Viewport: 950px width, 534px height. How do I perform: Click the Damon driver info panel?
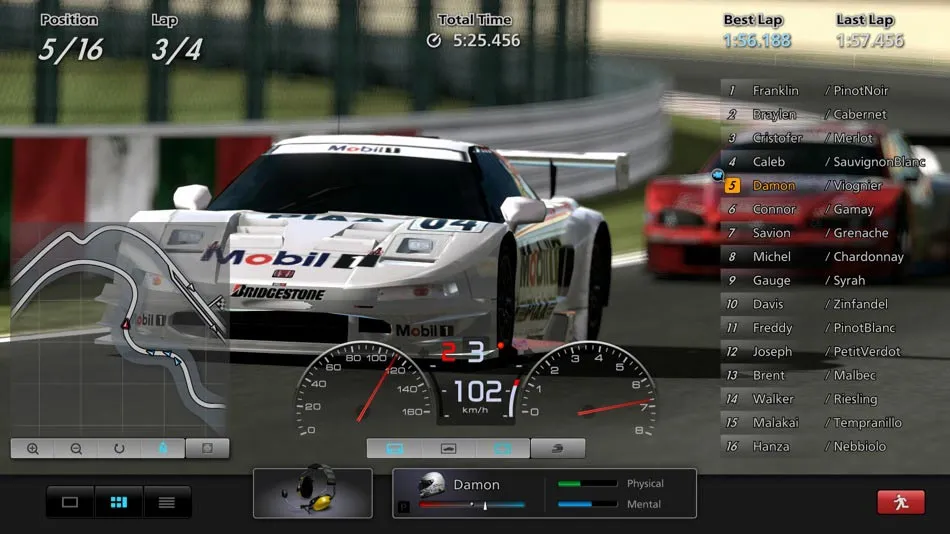click(x=477, y=485)
